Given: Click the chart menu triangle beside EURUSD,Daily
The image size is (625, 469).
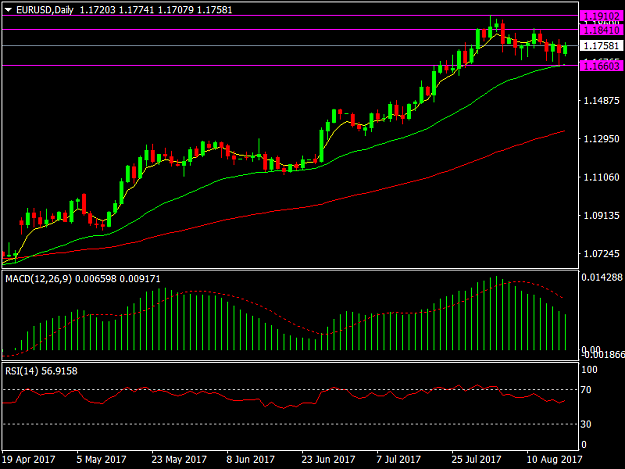Looking at the screenshot, I should tap(8, 10).
